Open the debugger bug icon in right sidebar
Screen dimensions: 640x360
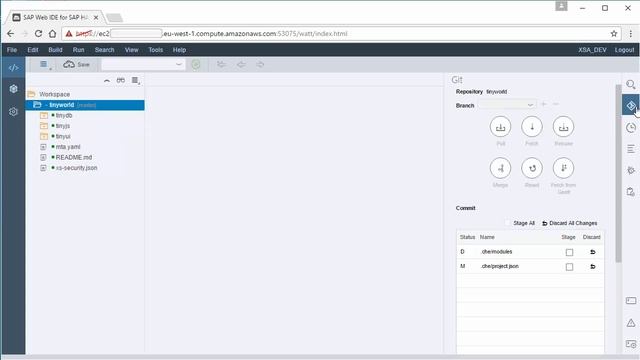(631, 170)
